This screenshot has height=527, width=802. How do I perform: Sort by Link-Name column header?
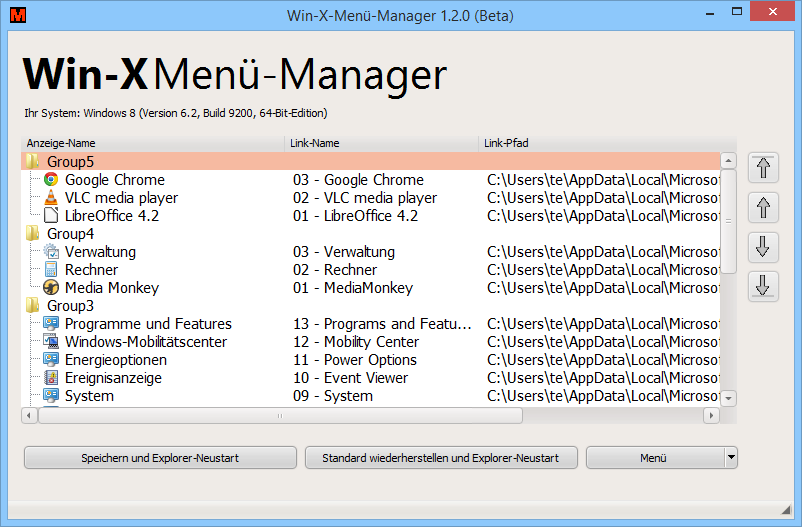[381, 143]
